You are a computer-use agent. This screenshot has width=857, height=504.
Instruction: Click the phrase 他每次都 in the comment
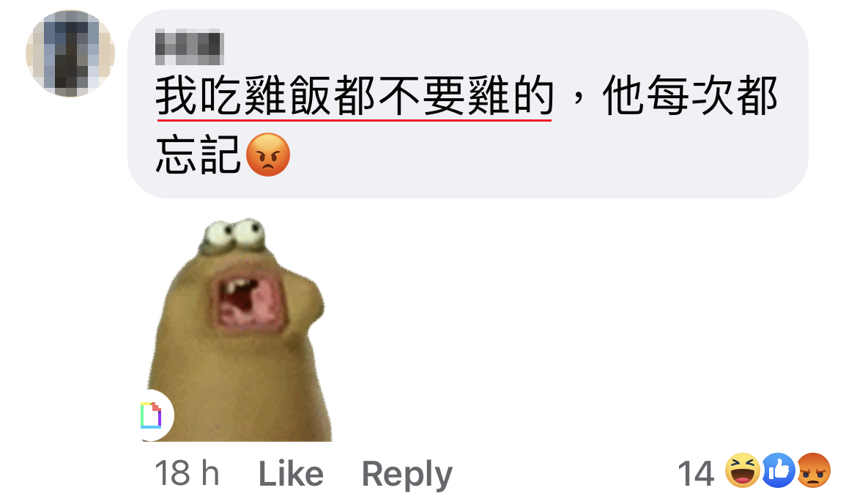(x=690, y=96)
